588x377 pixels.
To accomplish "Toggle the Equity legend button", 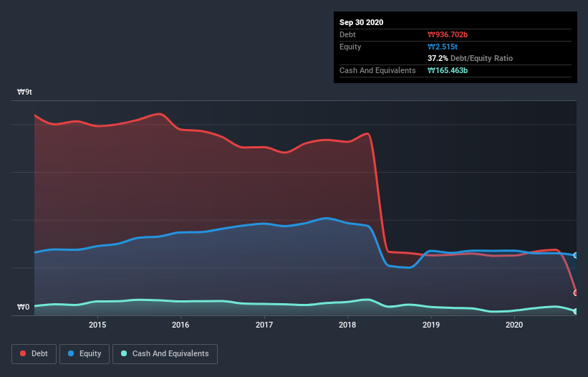I will click(x=85, y=354).
